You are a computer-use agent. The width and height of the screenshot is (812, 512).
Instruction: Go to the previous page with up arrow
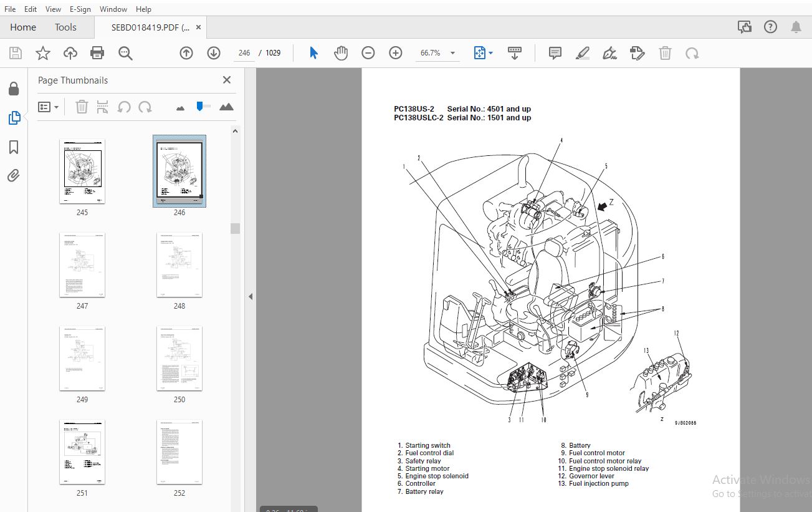(x=186, y=53)
